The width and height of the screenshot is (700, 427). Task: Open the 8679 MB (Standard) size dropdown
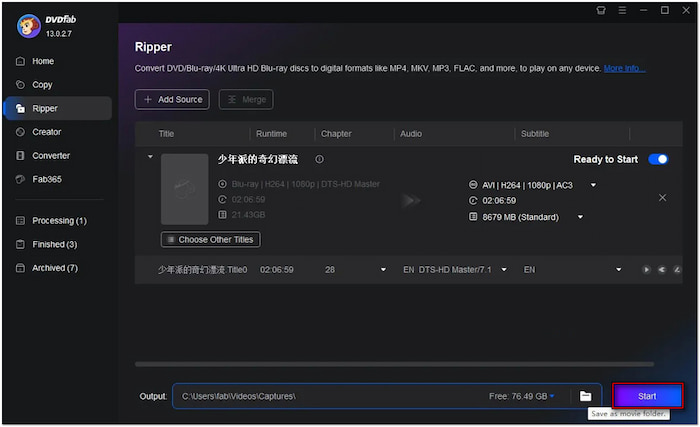click(580, 217)
